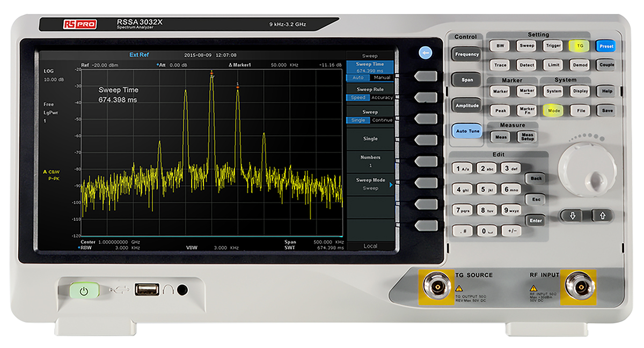Viewport: 644px width, 348px height.
Task: Set Sweep Time to Manual
Action: click(x=382, y=78)
